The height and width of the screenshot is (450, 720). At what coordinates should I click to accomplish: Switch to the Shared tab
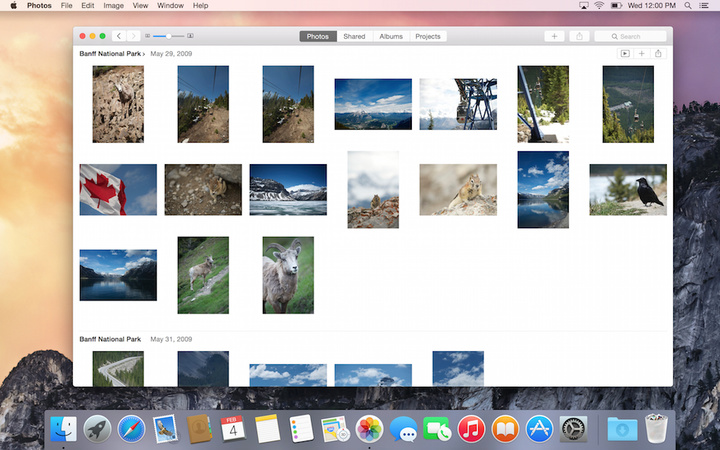[x=354, y=36]
